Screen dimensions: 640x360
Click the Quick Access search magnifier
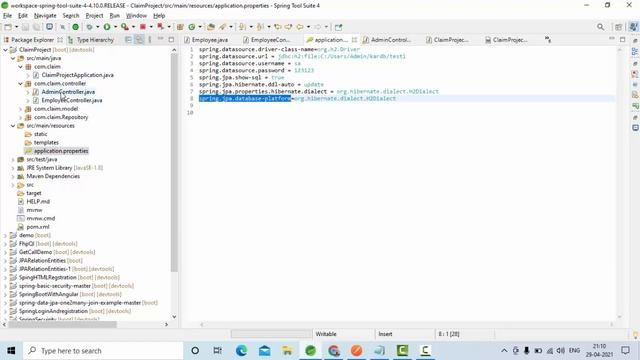click(x=600, y=27)
